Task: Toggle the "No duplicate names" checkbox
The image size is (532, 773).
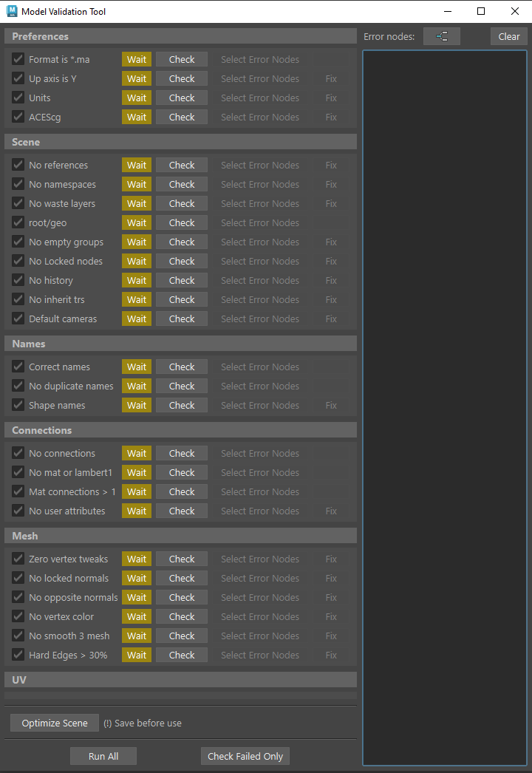Action: tap(18, 386)
